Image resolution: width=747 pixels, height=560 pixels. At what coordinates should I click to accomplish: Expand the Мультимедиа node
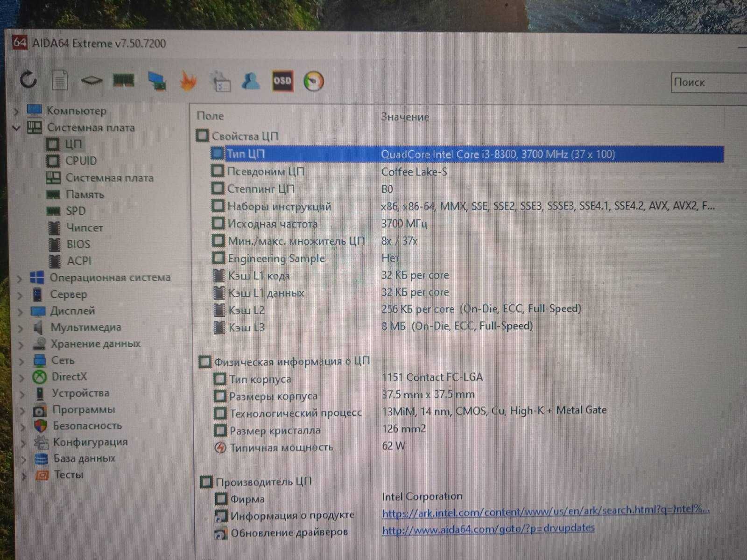tap(21, 328)
